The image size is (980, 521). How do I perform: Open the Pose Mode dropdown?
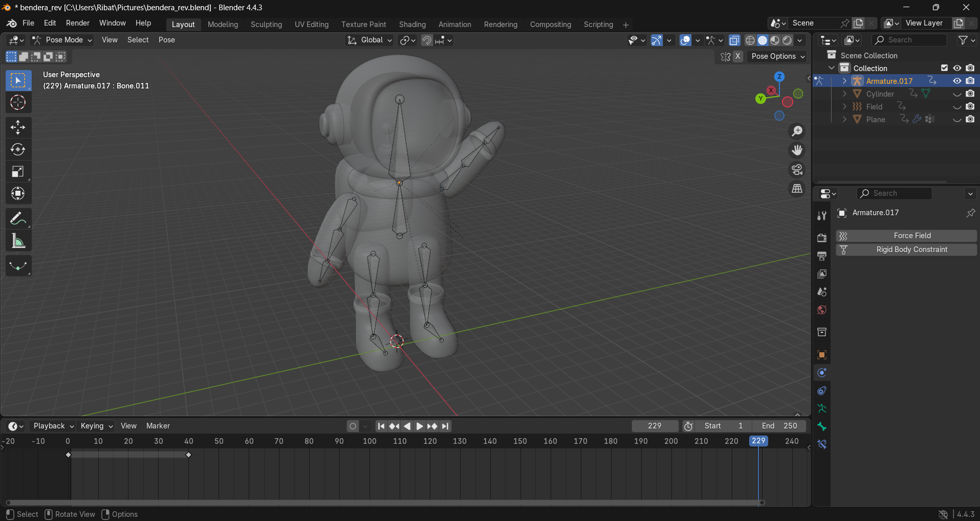click(x=62, y=40)
